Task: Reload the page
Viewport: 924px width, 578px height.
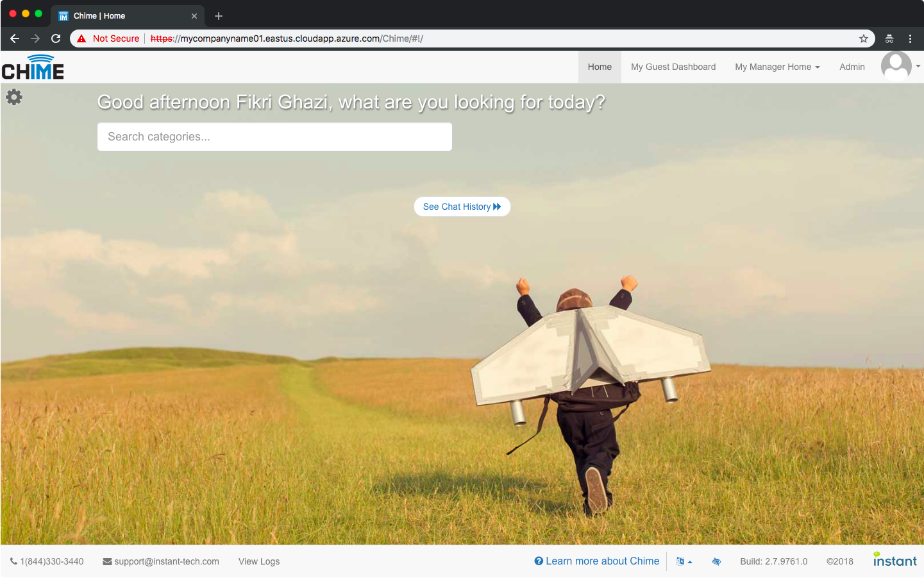Action: (x=56, y=38)
